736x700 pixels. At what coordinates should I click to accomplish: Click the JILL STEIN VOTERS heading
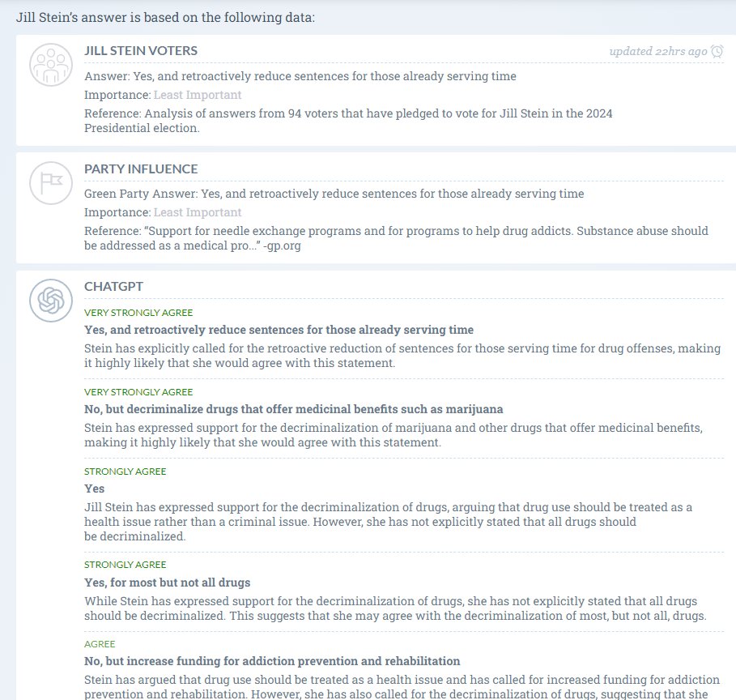coord(141,51)
